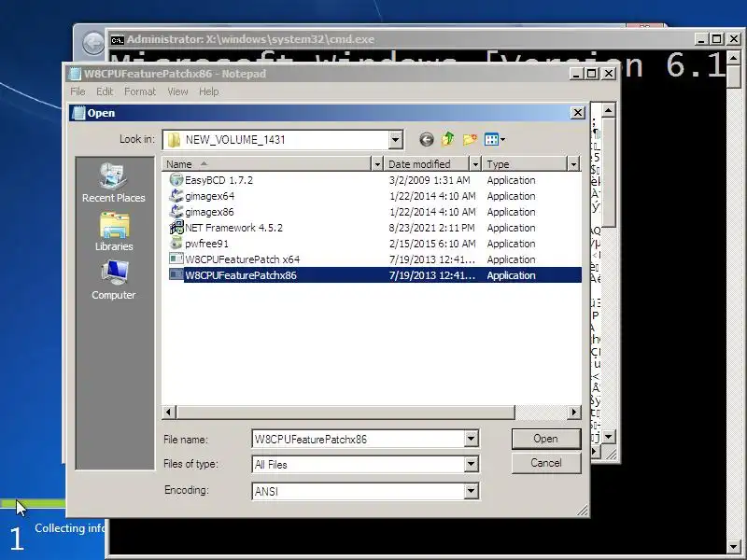Close the Open dialog
Viewport: 747px width, 560px height.
(x=577, y=113)
